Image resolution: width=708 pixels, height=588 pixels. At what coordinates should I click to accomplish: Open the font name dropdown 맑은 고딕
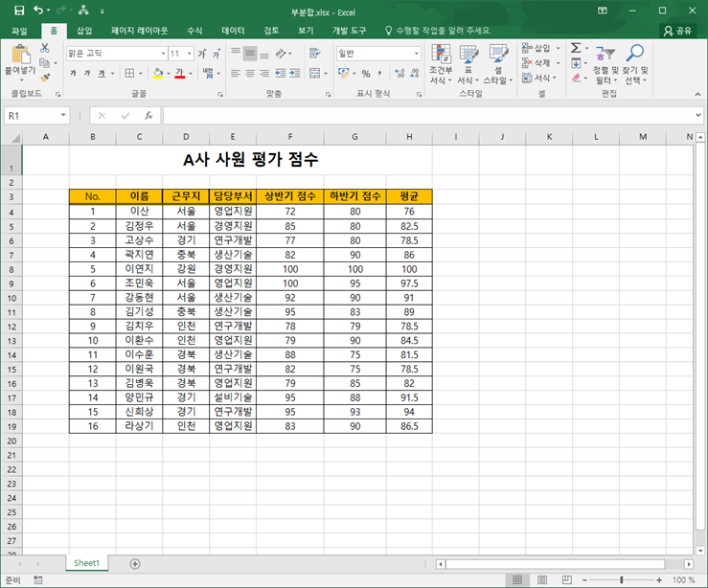[x=164, y=54]
